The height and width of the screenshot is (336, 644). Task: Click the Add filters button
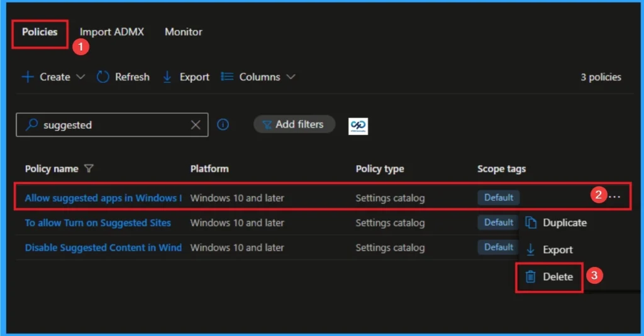point(294,124)
